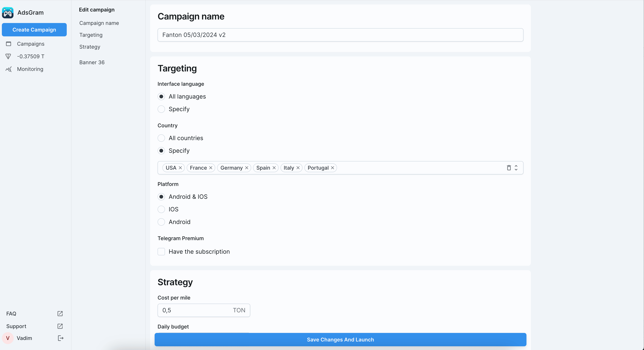
Task: Open the Support external link icon
Action: point(60,326)
